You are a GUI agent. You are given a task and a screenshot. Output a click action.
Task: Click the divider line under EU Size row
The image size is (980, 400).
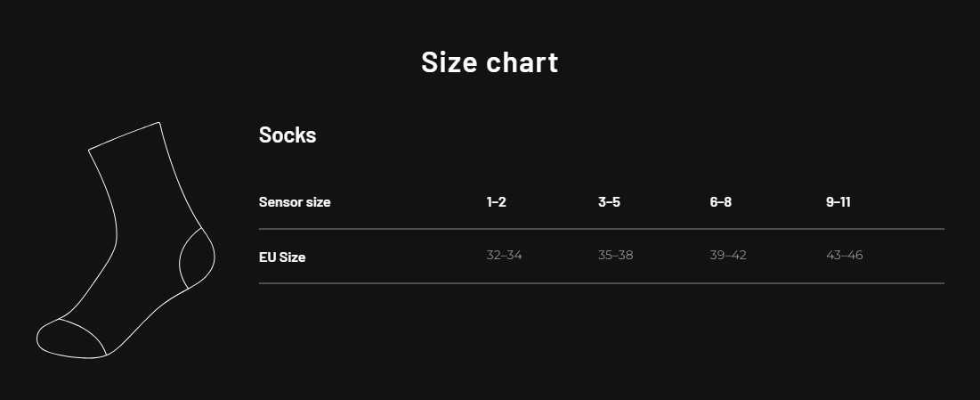(601, 283)
